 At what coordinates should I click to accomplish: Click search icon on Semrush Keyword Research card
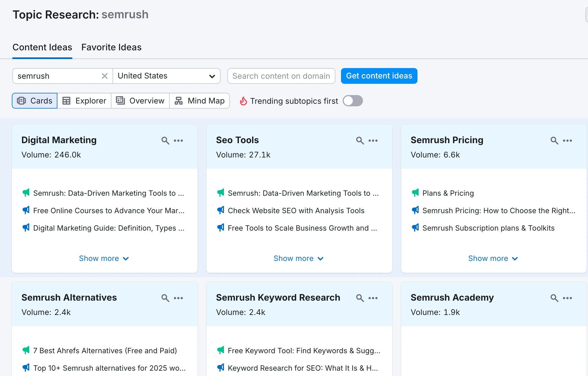tap(360, 298)
